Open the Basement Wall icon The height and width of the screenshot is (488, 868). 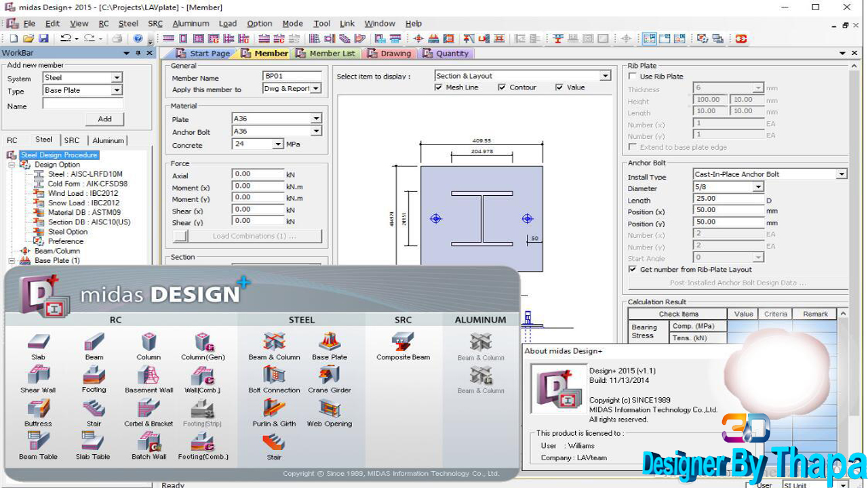(149, 375)
